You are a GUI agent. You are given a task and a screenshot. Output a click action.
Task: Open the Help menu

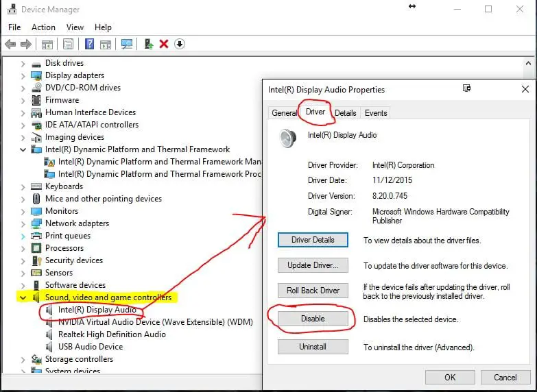click(103, 27)
